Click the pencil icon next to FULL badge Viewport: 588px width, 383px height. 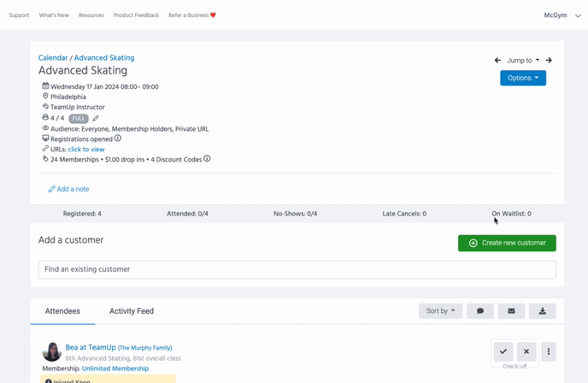[96, 119]
